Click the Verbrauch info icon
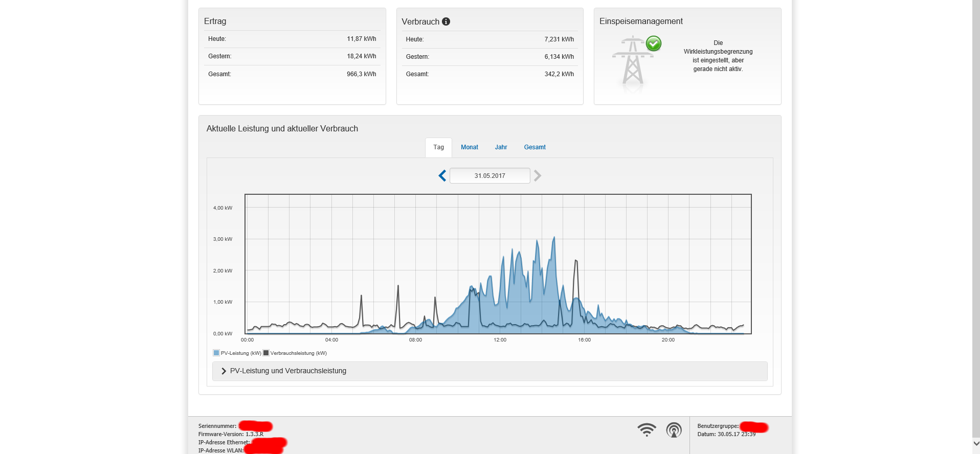 click(446, 21)
